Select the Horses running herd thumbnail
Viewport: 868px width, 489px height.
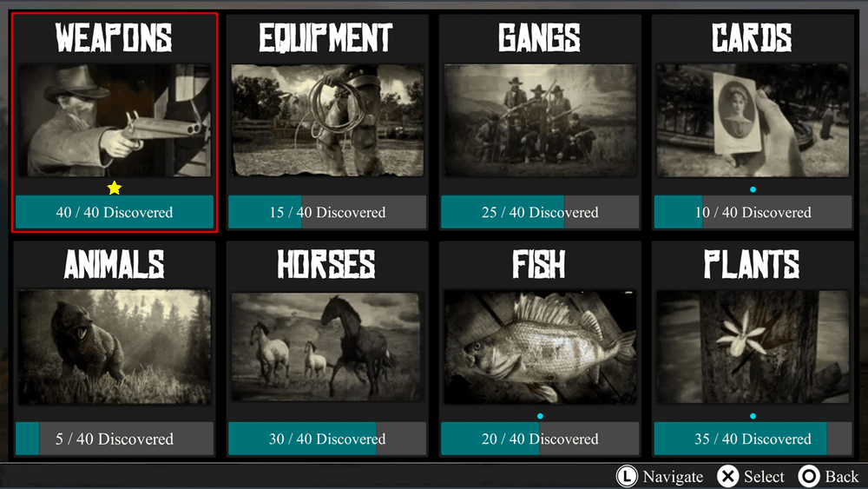pyautogui.click(x=327, y=347)
